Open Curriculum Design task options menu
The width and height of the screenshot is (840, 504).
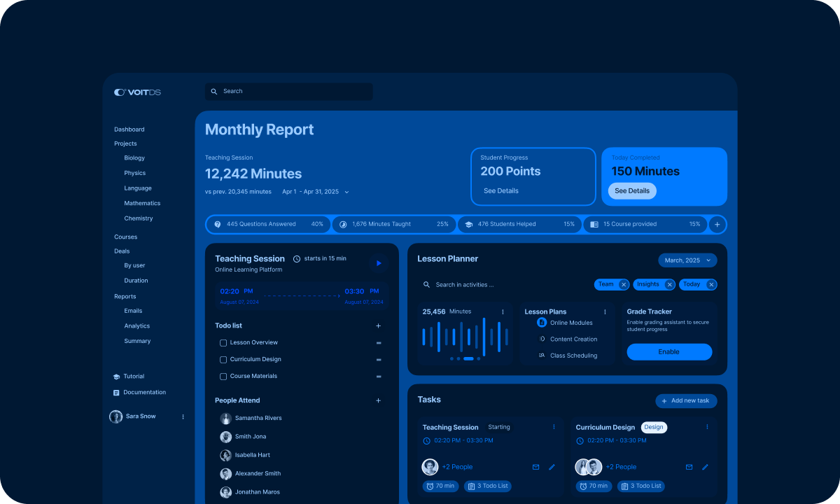707,427
